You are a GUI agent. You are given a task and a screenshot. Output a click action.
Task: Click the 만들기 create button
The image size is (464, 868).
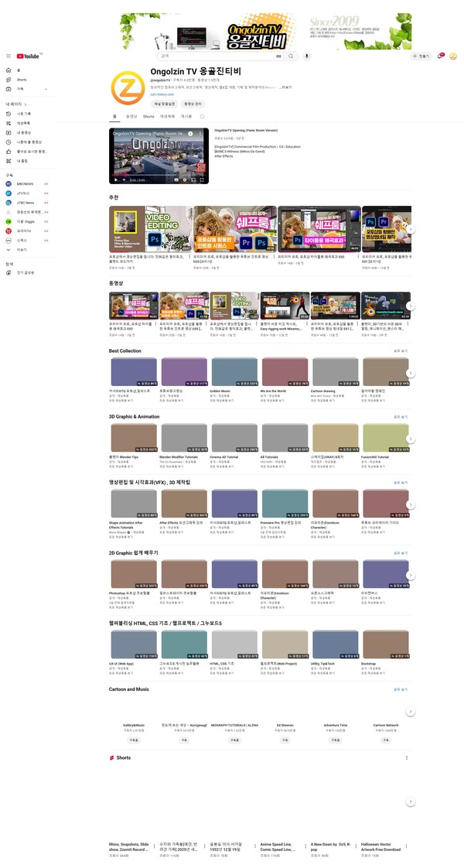pos(421,56)
